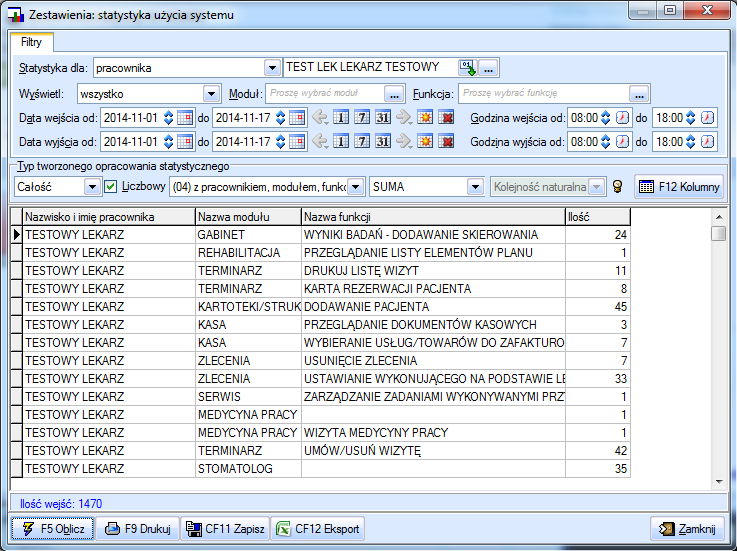Clear the Data wejścia date range (red X)
This screenshot has width=737, height=551.
click(447, 117)
